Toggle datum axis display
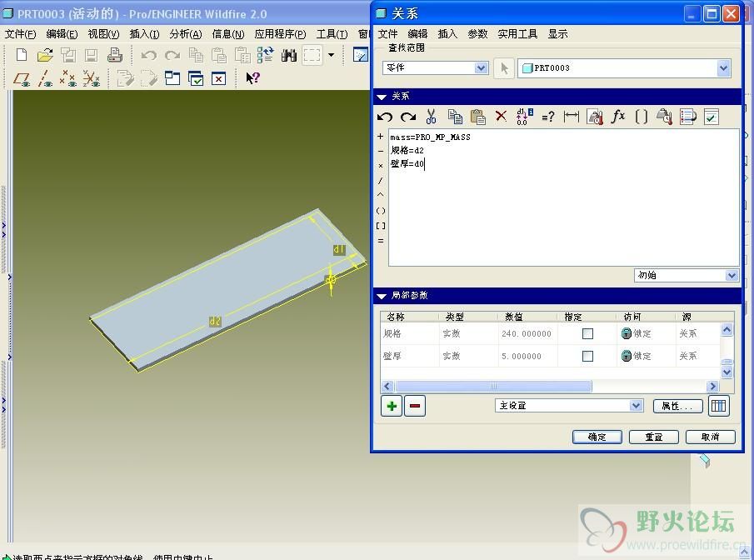Viewport: 754px width, 560px height. [x=45, y=78]
